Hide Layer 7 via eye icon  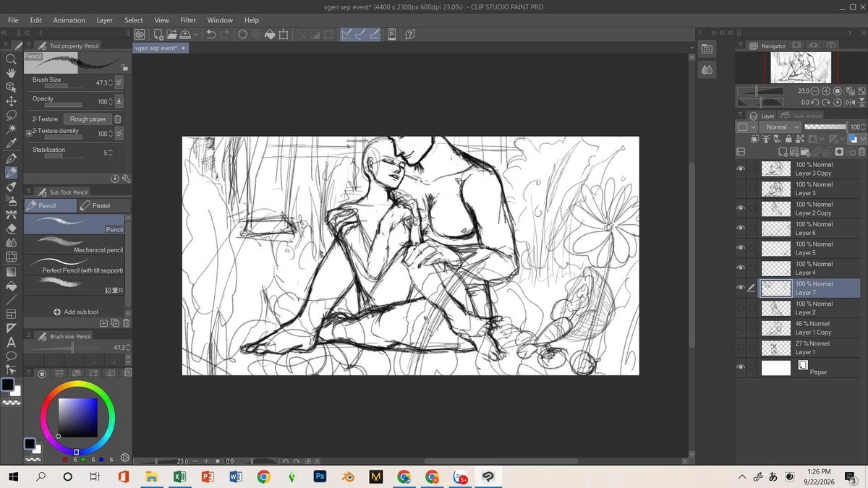(x=740, y=288)
